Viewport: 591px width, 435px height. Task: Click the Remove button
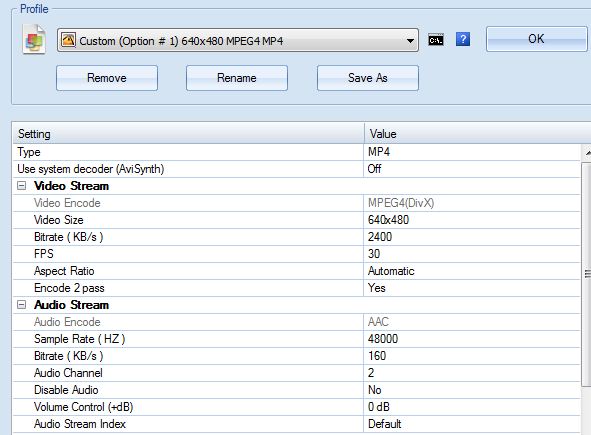coord(107,78)
